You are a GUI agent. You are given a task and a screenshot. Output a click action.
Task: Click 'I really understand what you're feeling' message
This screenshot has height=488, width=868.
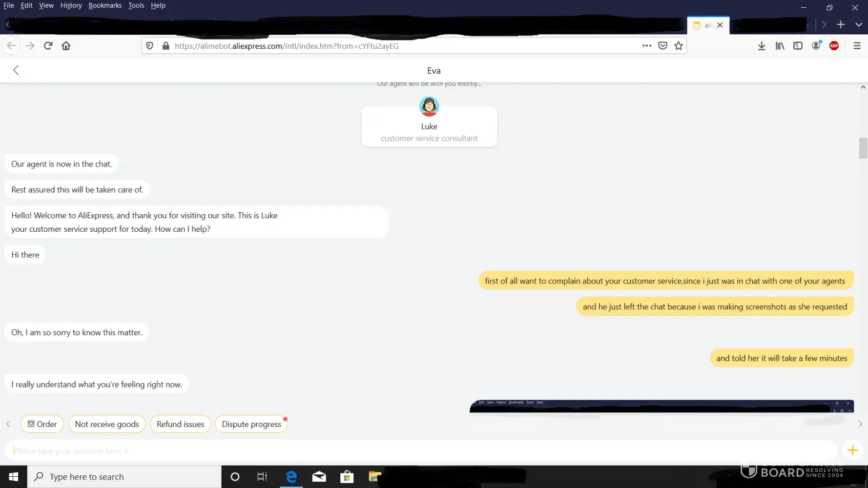(x=97, y=385)
